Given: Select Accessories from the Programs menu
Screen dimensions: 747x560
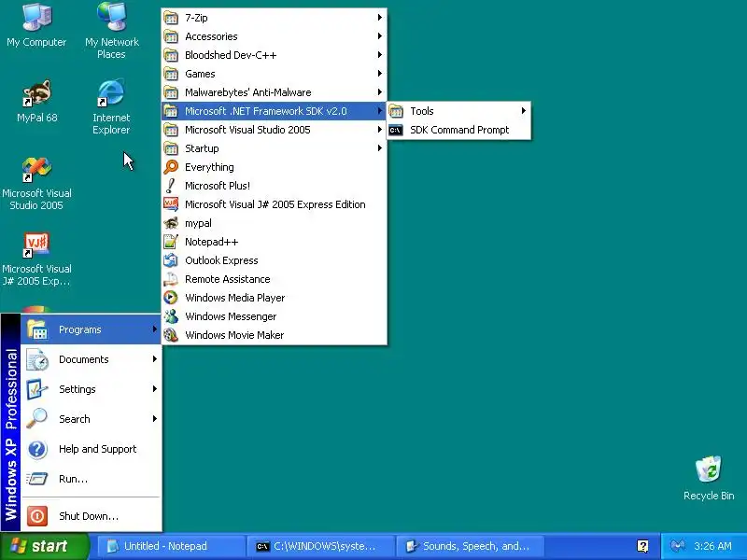Looking at the screenshot, I should 274,36.
